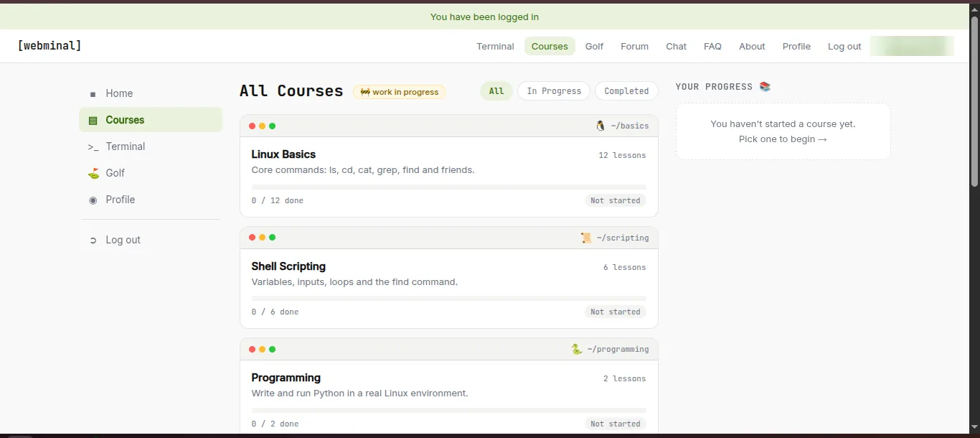This screenshot has width=980, height=438.
Task: Click the Profile circle icon in sidebar
Action: pyautogui.click(x=93, y=200)
